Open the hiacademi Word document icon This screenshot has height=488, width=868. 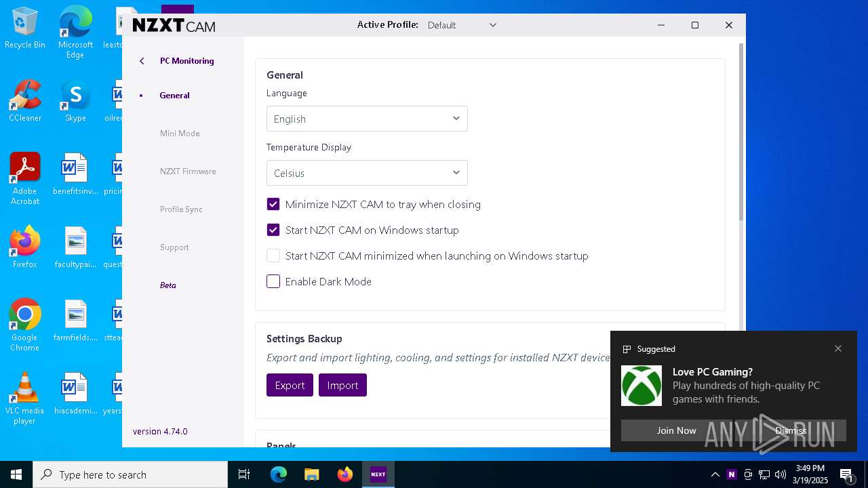click(x=75, y=394)
